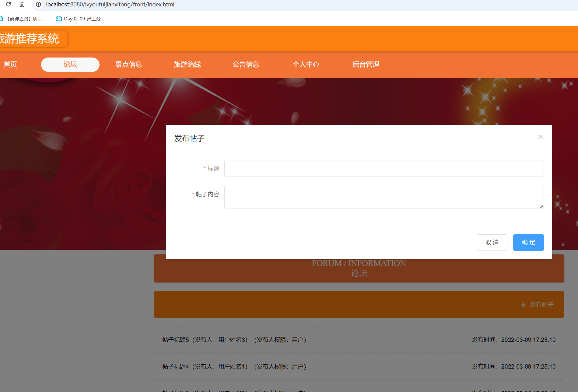
Task: Click the browser home icon
Action: (22, 4)
